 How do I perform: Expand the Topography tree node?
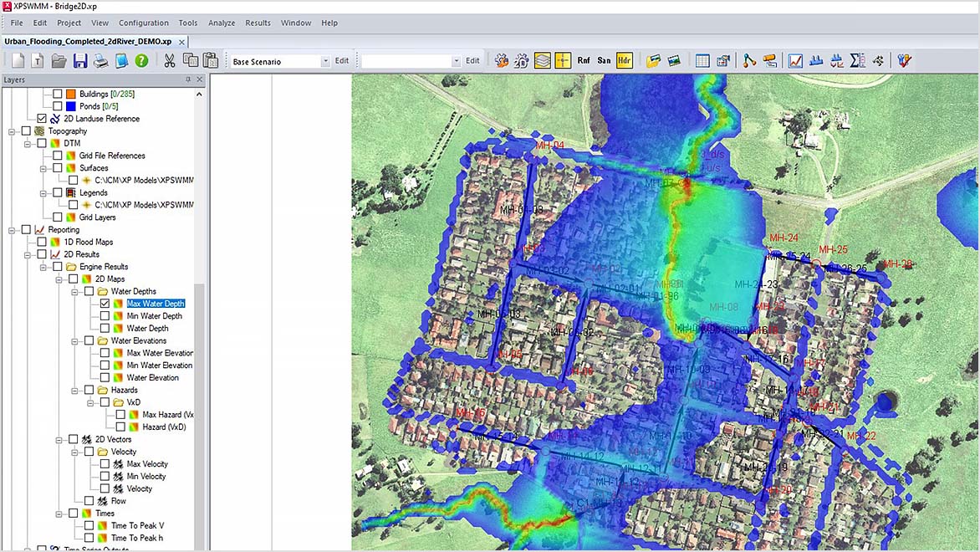[12, 131]
